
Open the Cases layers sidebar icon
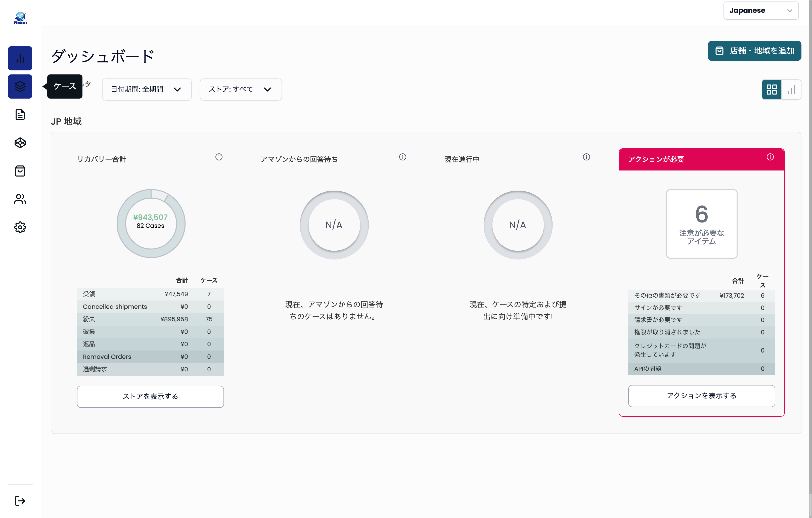tap(20, 86)
